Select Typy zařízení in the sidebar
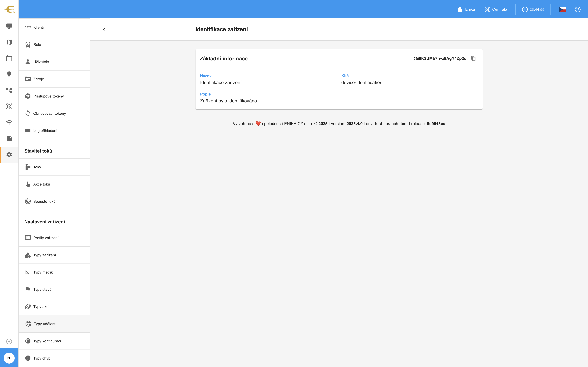 click(54, 255)
